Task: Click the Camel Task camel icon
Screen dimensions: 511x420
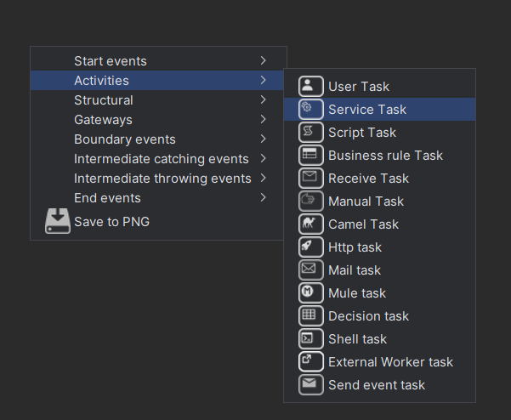Action: tap(311, 224)
